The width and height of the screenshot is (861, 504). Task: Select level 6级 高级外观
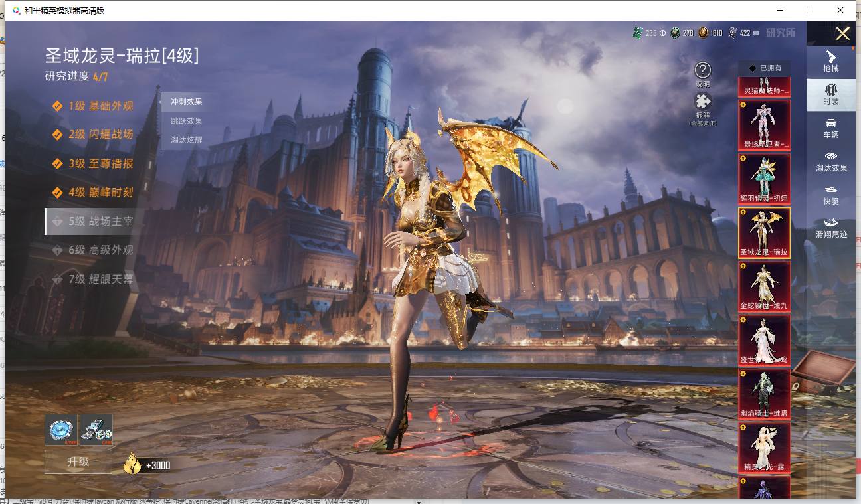(93, 250)
